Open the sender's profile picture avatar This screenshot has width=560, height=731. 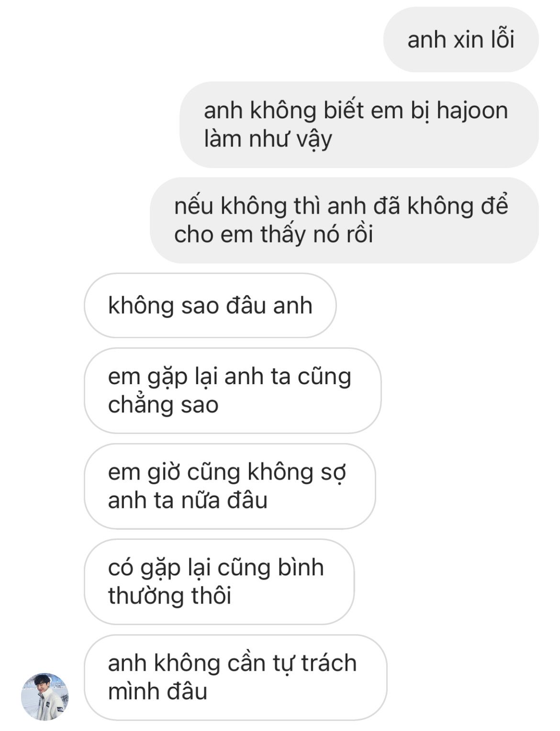tap(45, 697)
